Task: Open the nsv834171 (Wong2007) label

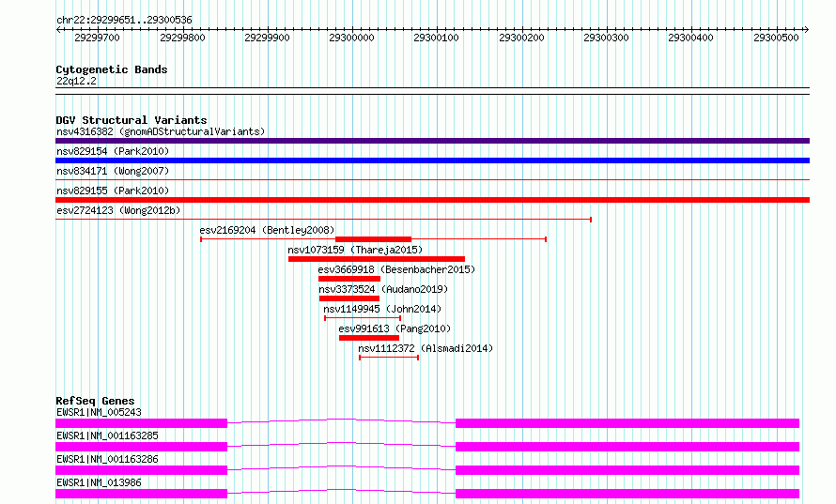Action: (x=113, y=171)
